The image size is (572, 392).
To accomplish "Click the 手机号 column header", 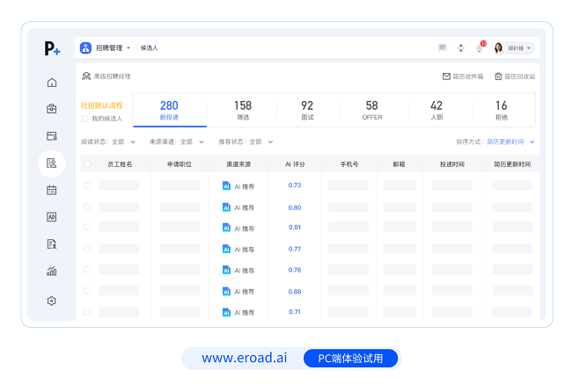I will (x=349, y=164).
